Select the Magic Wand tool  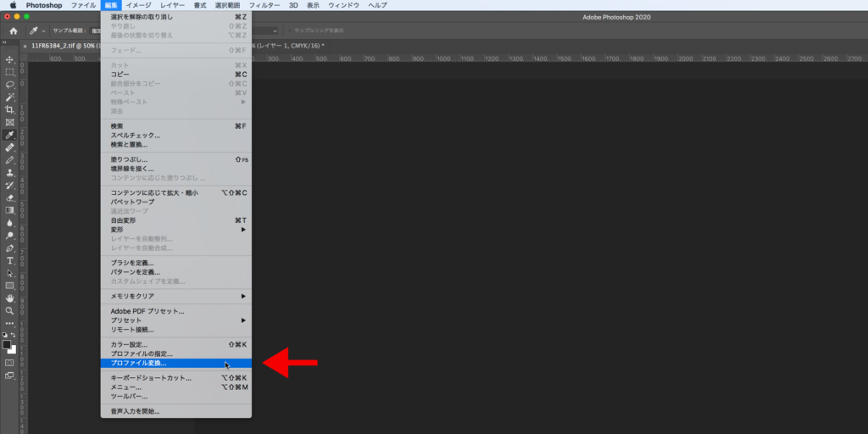click(9, 97)
